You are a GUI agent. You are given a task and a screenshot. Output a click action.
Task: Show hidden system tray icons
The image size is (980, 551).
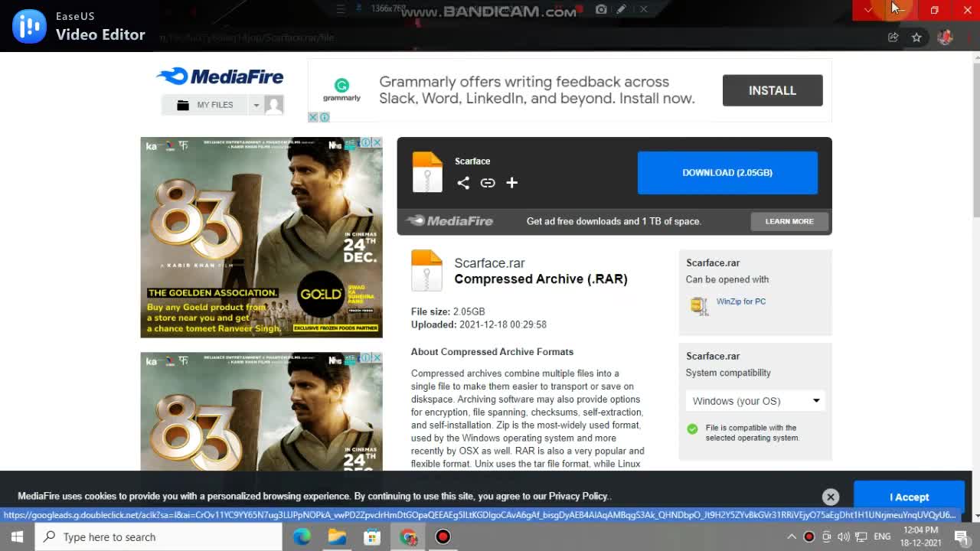pos(792,536)
